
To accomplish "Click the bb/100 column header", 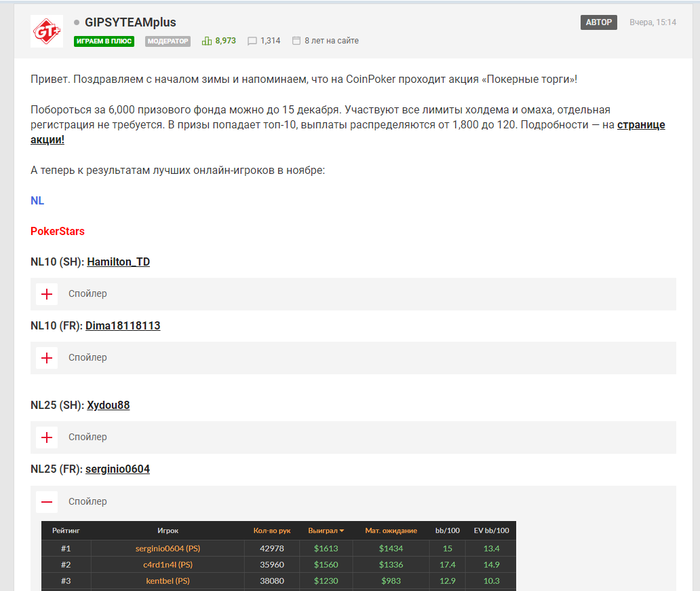I will click(447, 531).
